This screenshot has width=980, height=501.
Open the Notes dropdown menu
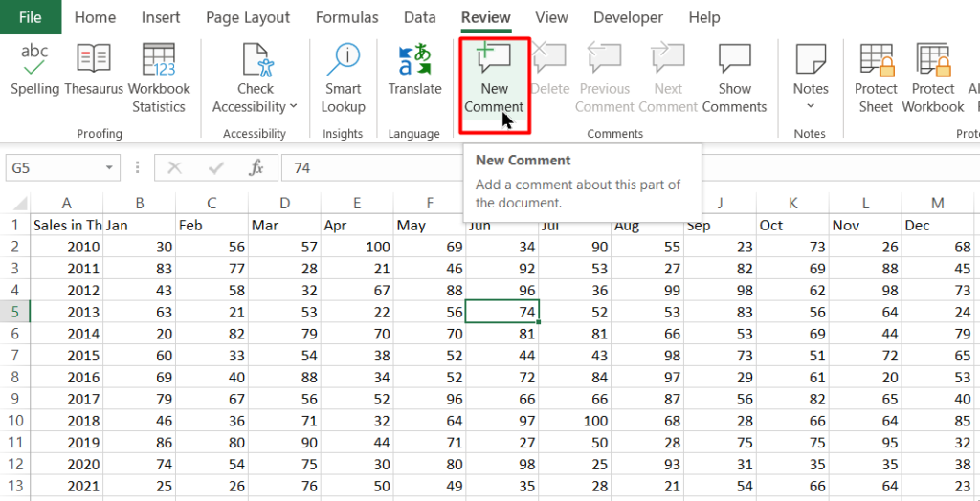810,106
